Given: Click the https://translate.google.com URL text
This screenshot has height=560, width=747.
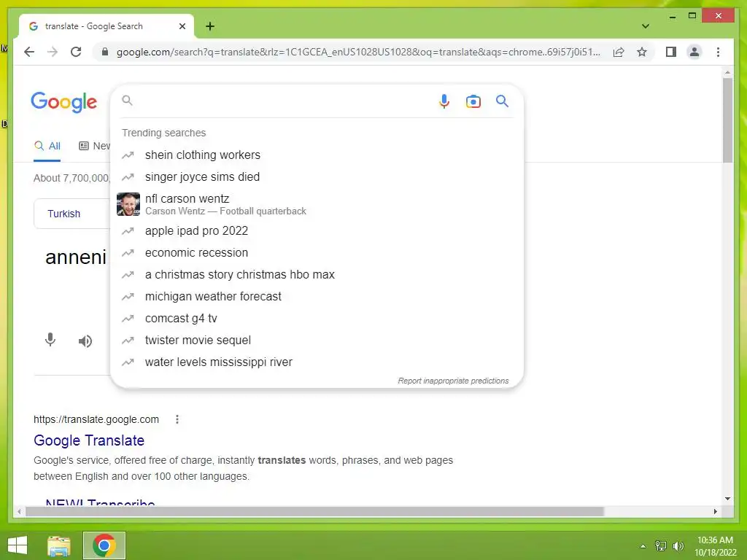Looking at the screenshot, I should click(96, 419).
